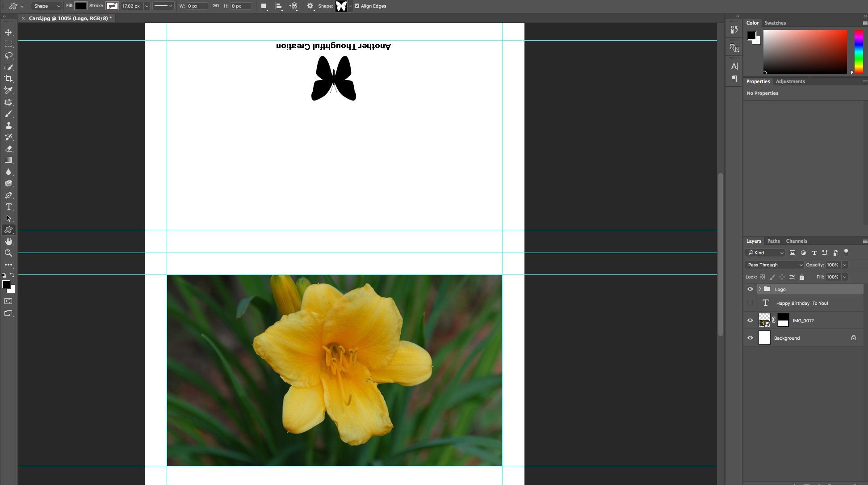Open the shape Fill color swatch
Screen dimensions: 868x485
81,6
